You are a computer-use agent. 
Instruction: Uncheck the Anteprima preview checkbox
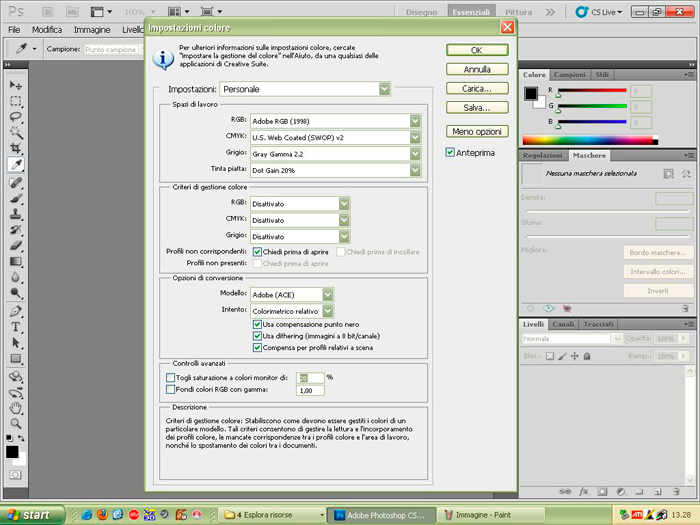click(451, 153)
